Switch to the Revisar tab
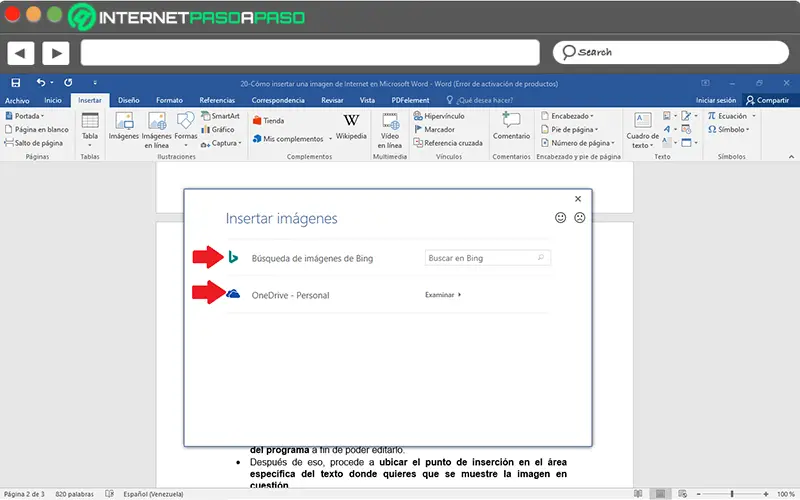 (x=332, y=101)
